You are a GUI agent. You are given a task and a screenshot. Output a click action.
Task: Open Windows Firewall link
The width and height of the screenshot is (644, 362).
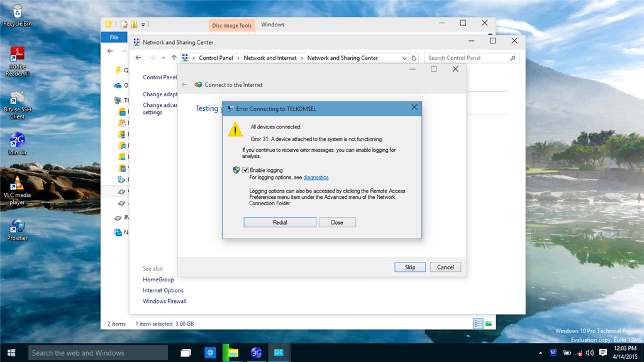point(164,301)
